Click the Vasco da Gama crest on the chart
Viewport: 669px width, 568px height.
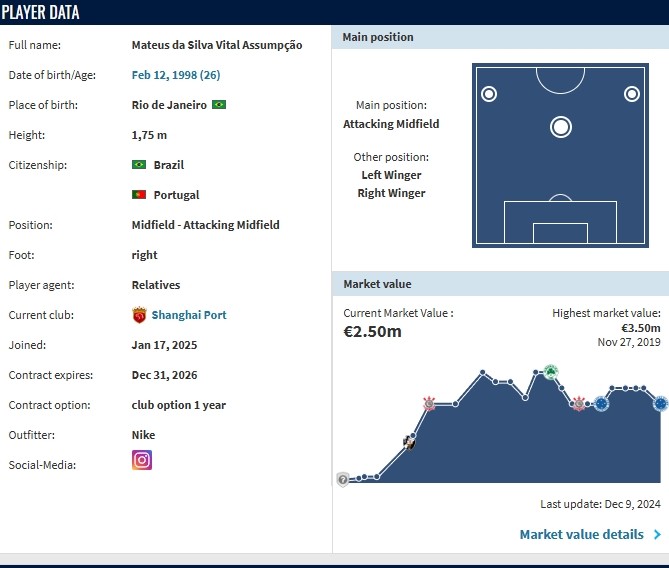408,439
